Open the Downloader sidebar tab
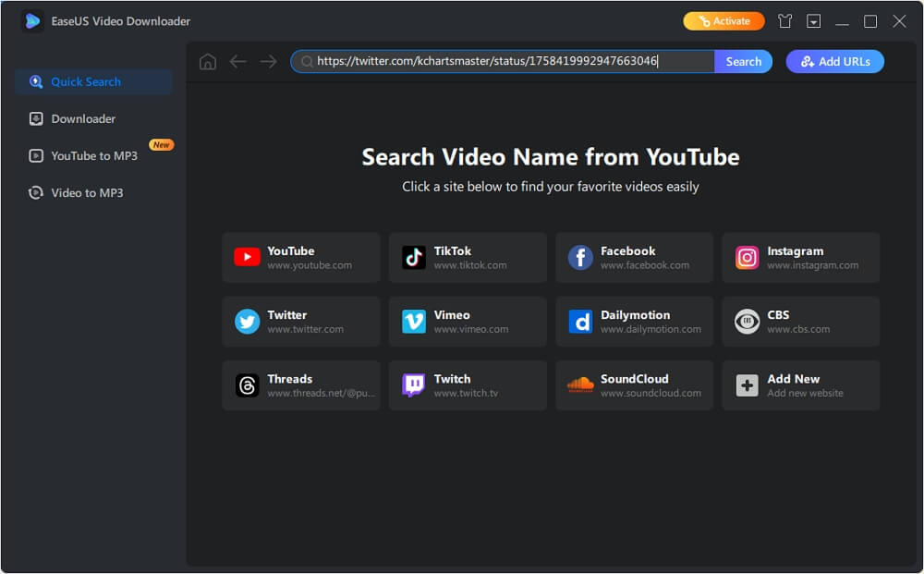The width and height of the screenshot is (924, 574). pyautogui.click(x=93, y=119)
